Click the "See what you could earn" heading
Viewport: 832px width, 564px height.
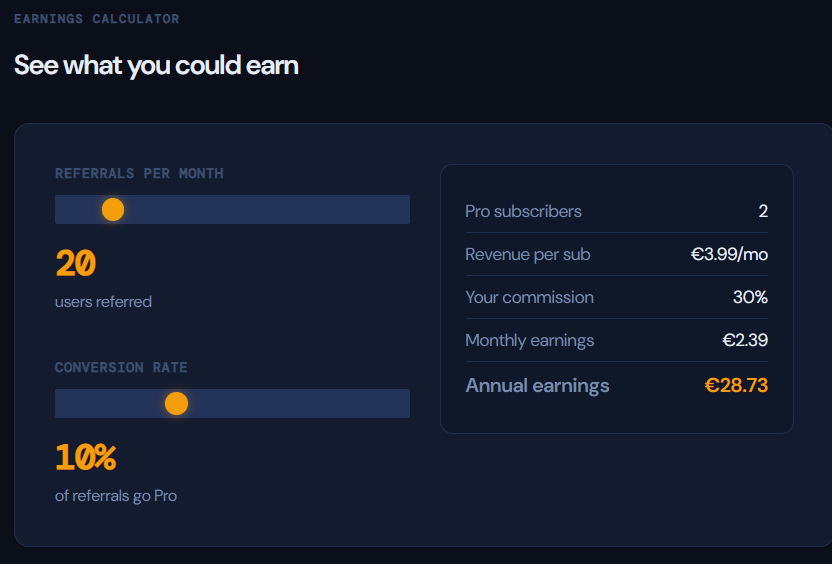click(x=156, y=66)
